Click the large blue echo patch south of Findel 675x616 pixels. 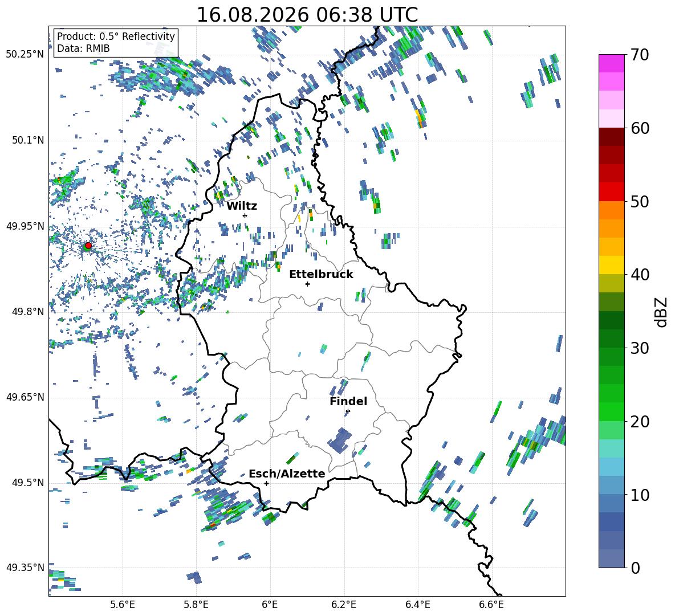coord(340,441)
